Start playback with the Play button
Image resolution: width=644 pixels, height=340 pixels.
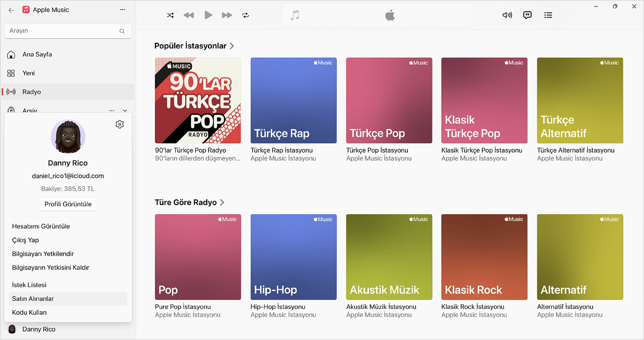pos(208,15)
